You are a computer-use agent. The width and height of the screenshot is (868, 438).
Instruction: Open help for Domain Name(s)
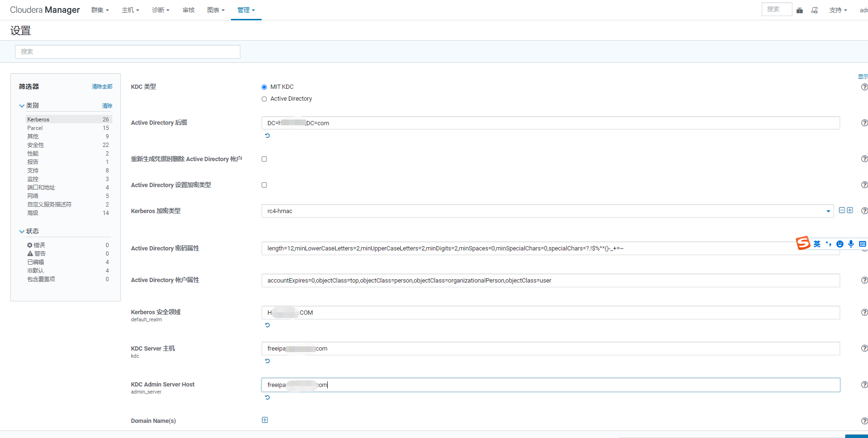point(864,421)
